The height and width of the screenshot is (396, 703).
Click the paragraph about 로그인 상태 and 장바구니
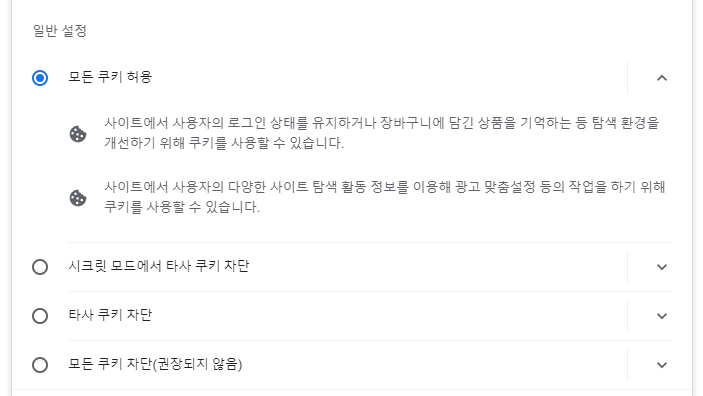pyautogui.click(x=382, y=133)
